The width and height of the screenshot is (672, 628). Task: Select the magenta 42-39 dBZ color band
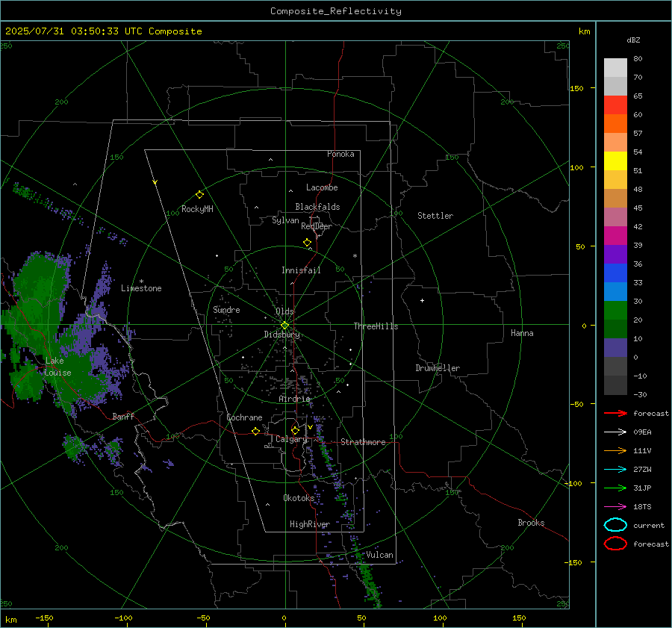point(615,236)
